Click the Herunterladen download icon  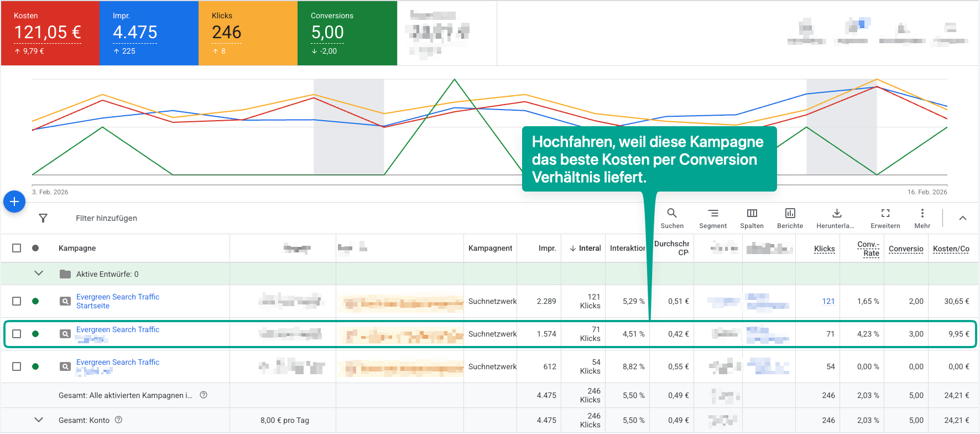coord(836,218)
